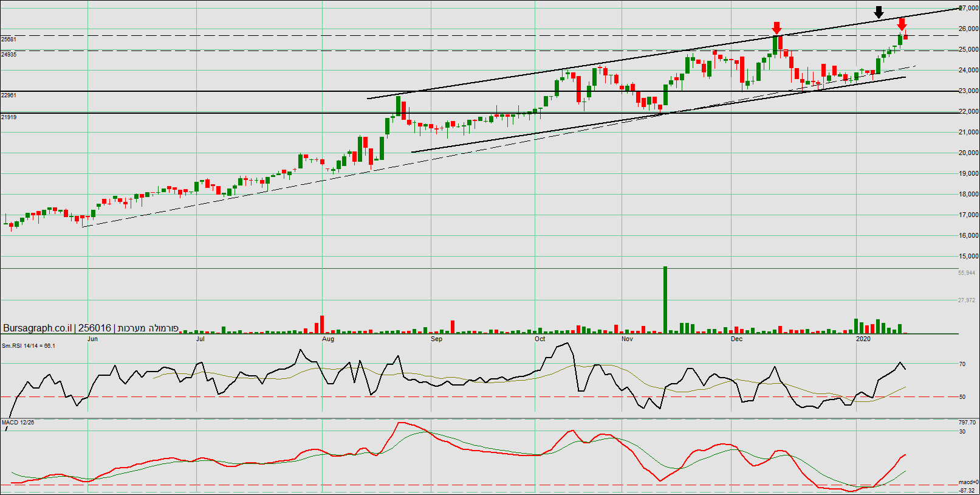
Task: Click the 20,000 price axis label
Action: tap(968, 153)
